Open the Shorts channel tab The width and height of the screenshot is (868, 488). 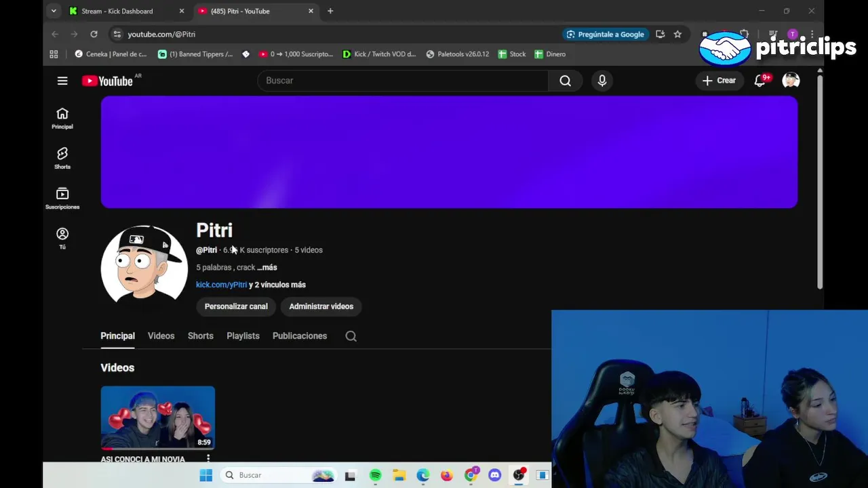tap(201, 336)
